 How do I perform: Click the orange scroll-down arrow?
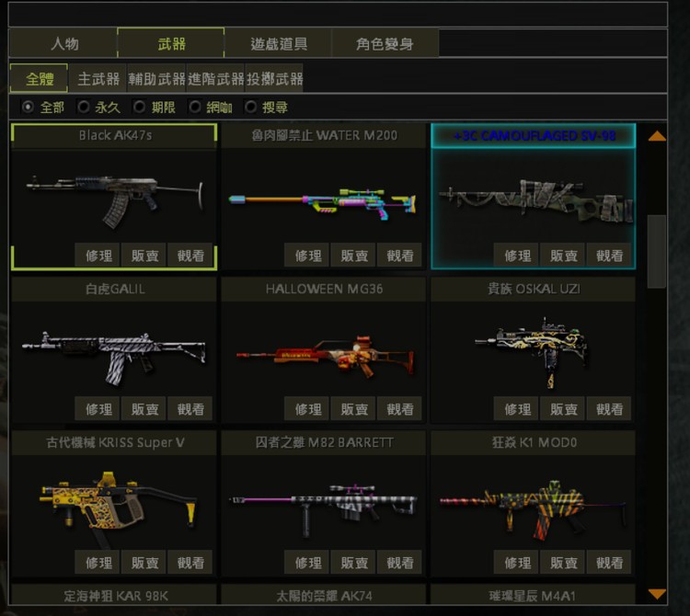(657, 594)
